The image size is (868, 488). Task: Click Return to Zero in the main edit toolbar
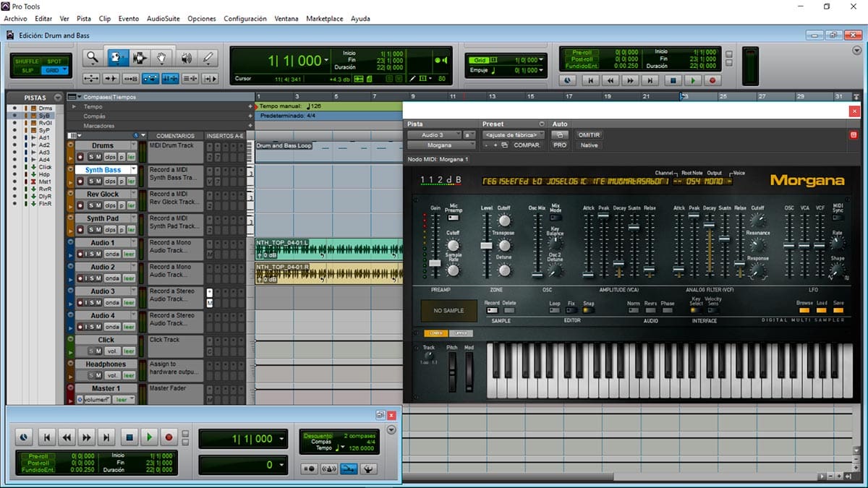pos(591,81)
